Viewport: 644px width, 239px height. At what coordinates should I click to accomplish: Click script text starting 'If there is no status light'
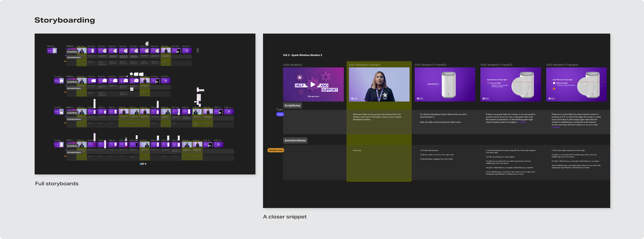tap(576, 121)
